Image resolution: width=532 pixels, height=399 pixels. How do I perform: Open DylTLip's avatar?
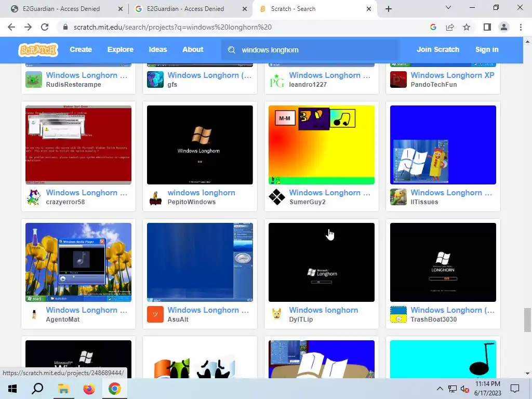(x=277, y=314)
